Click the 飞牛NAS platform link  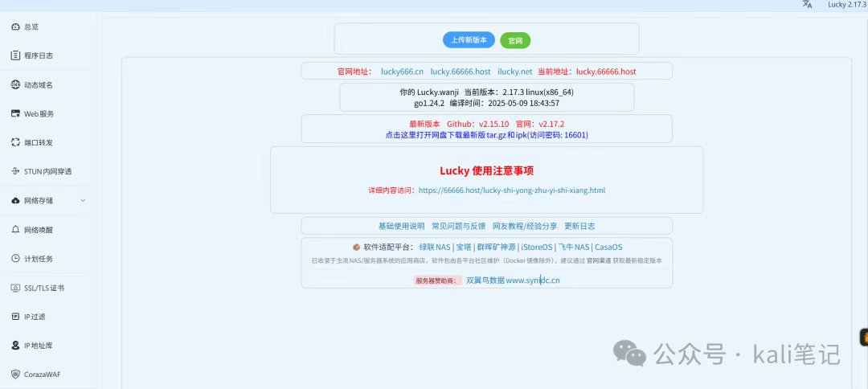pyautogui.click(x=574, y=247)
